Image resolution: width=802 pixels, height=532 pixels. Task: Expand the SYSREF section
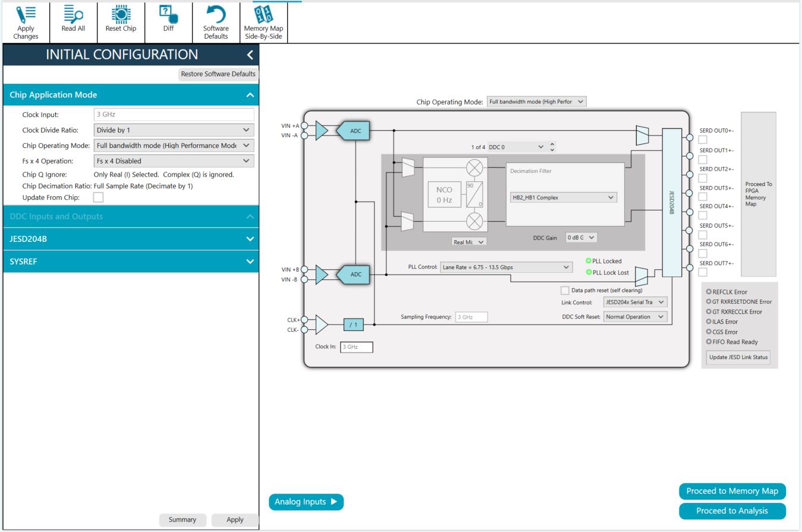[131, 262]
